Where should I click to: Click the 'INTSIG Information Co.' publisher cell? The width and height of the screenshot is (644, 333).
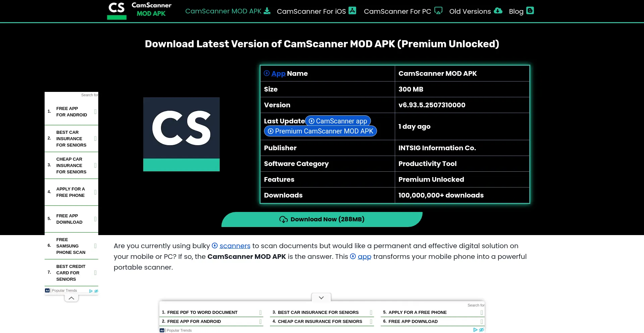point(462,148)
